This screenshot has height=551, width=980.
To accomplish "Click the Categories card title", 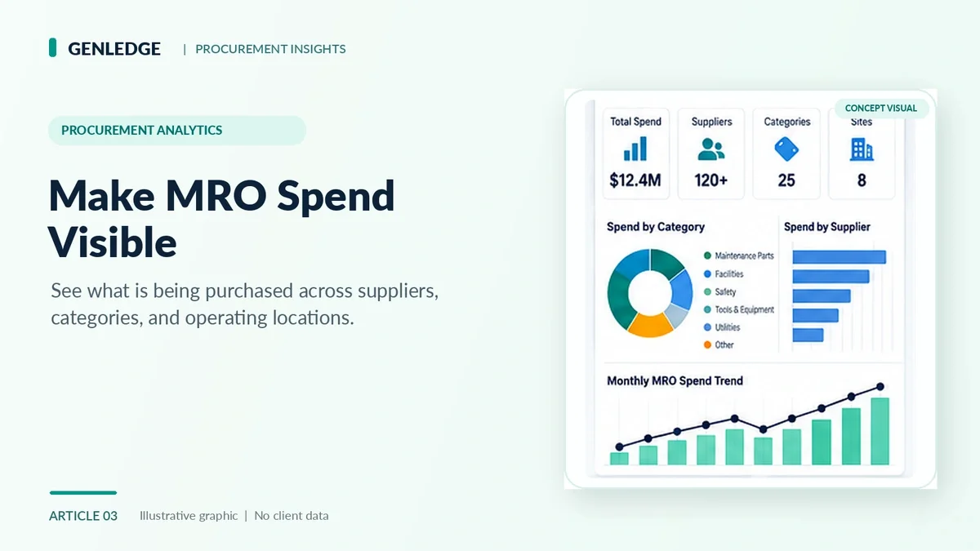I will 787,122.
